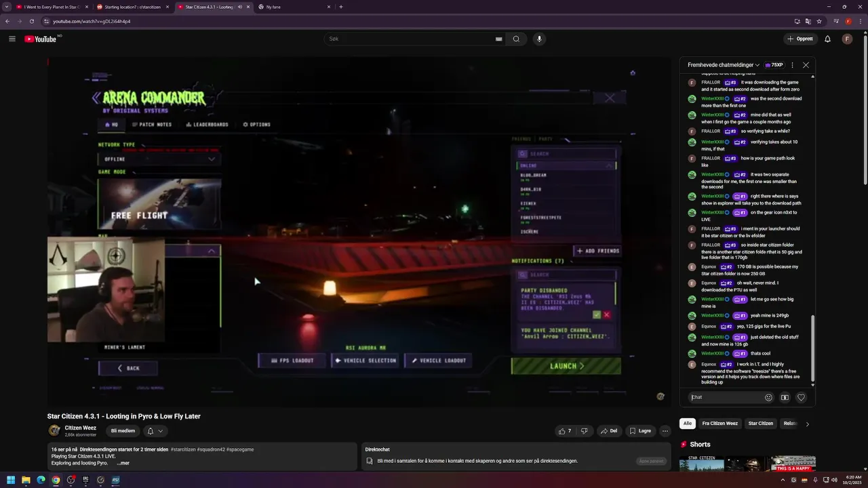Select the Star Citizen filter chip
The height and width of the screenshot is (488, 868).
[760, 424]
